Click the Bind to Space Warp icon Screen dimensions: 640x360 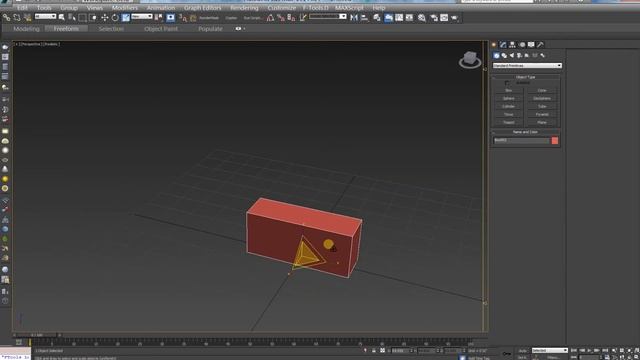(27, 17)
